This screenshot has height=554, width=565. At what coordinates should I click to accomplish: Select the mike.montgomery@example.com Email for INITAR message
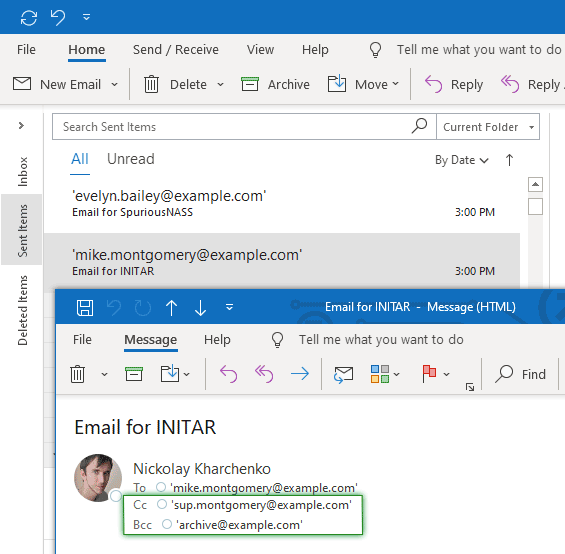coord(282,262)
